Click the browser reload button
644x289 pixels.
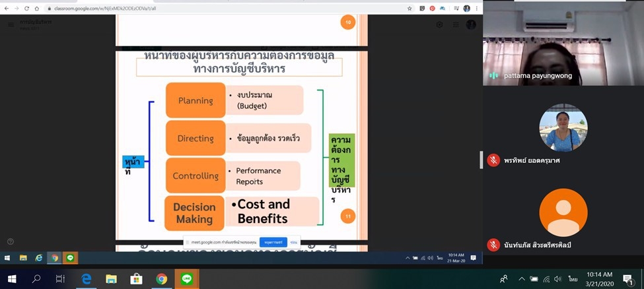pos(26,9)
